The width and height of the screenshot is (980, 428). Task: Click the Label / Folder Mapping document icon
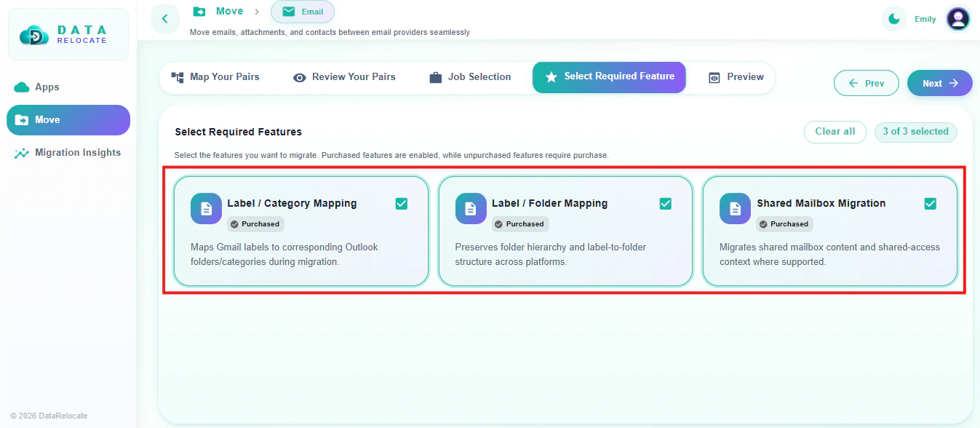click(x=471, y=209)
